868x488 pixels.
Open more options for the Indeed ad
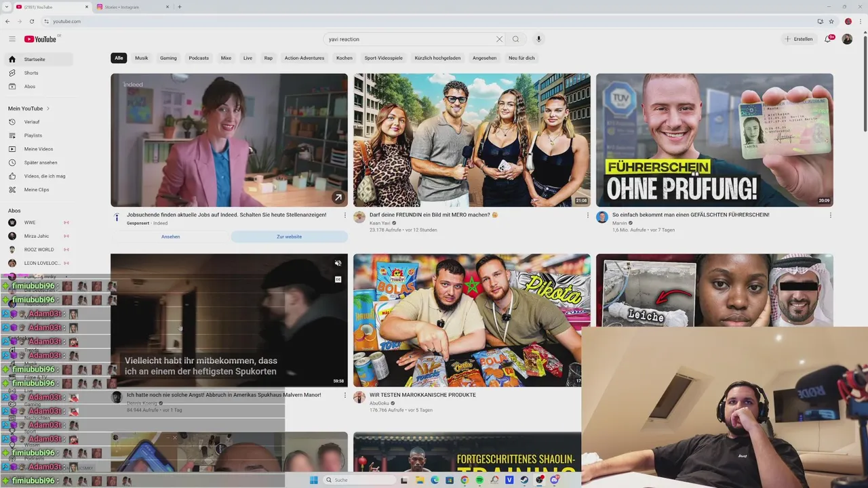coord(344,216)
